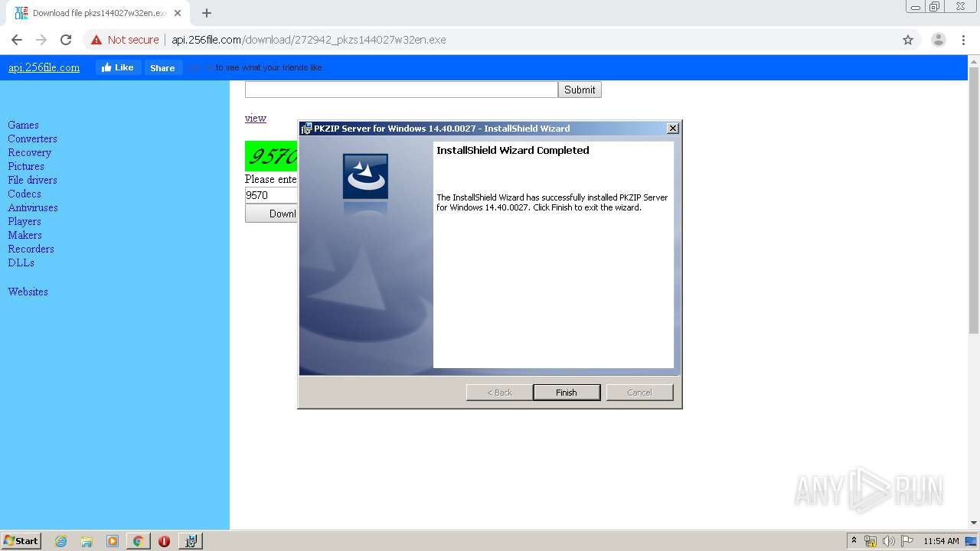Click the Not secure warning icon

point(96,40)
